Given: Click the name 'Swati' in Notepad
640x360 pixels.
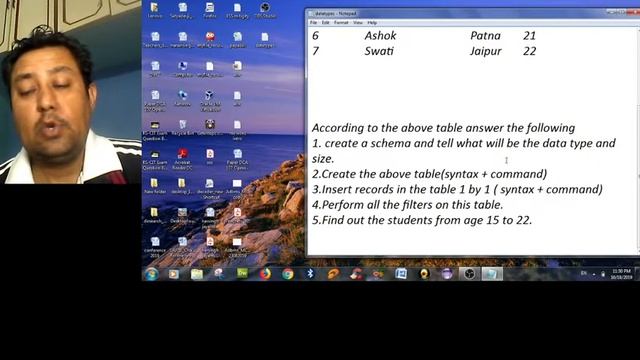Looking at the screenshot, I should pyautogui.click(x=379, y=51).
